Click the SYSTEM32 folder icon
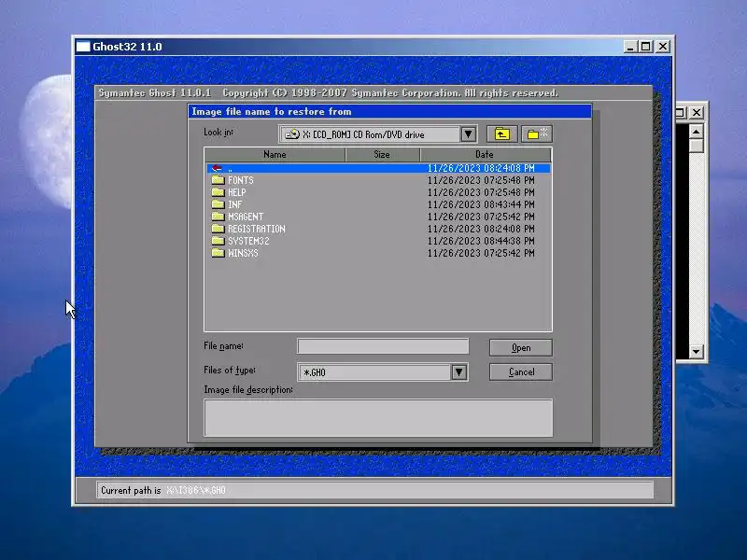747x560 pixels. (x=218, y=241)
